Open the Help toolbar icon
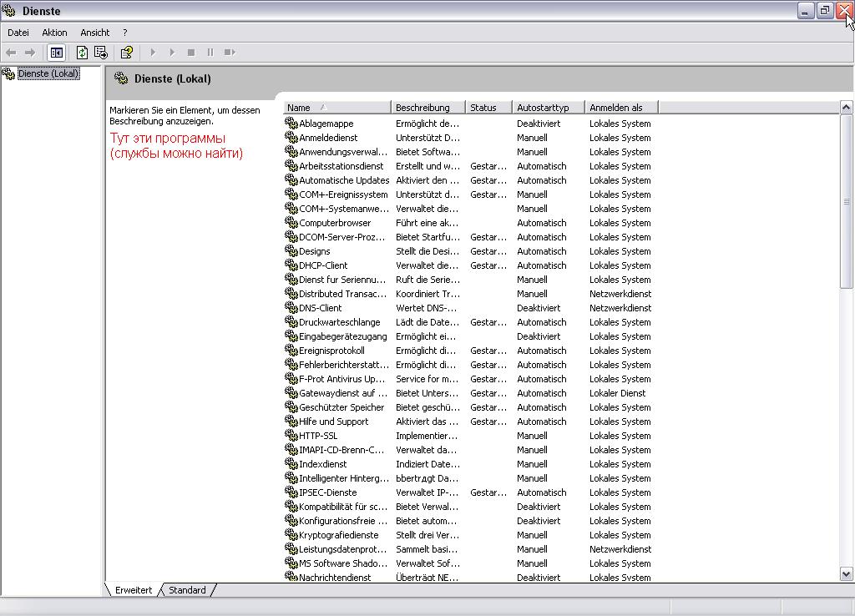This screenshot has height=616, width=855. 127,53
